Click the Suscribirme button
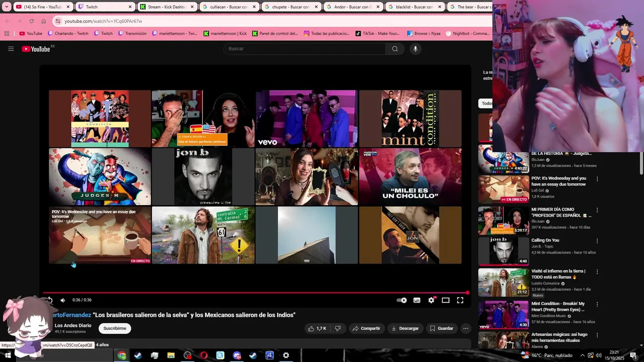644x362 pixels. [115, 328]
